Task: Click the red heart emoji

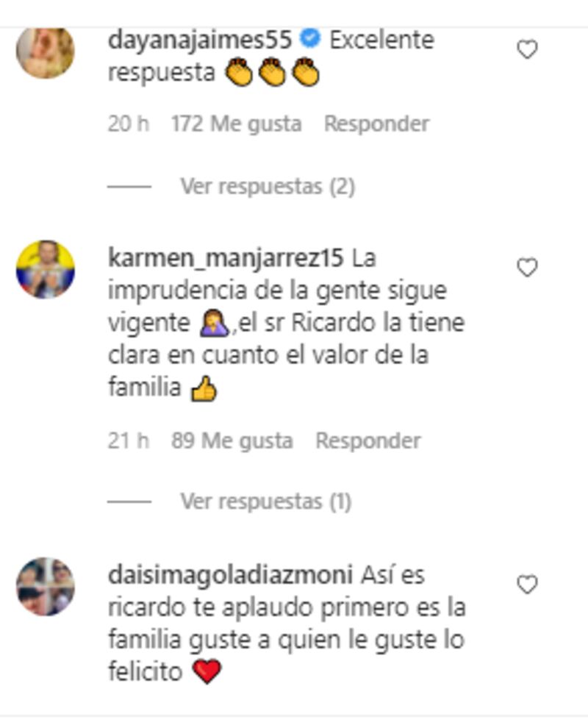Action: coord(207,672)
